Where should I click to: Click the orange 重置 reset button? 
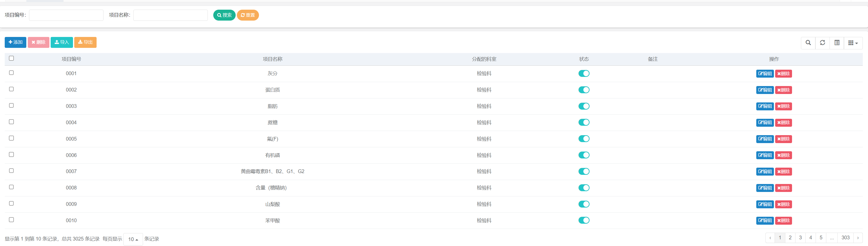point(248,15)
